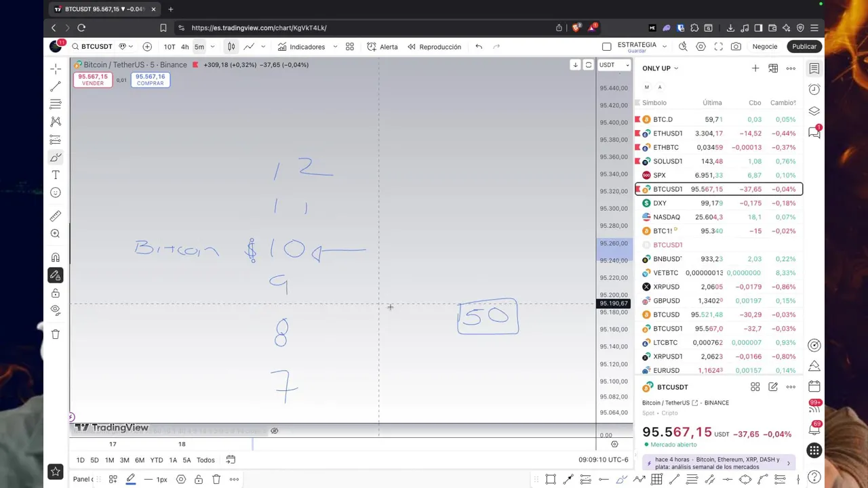Open the Indicadores menu
Viewport: 868px width, 488px height.
[x=302, y=47]
